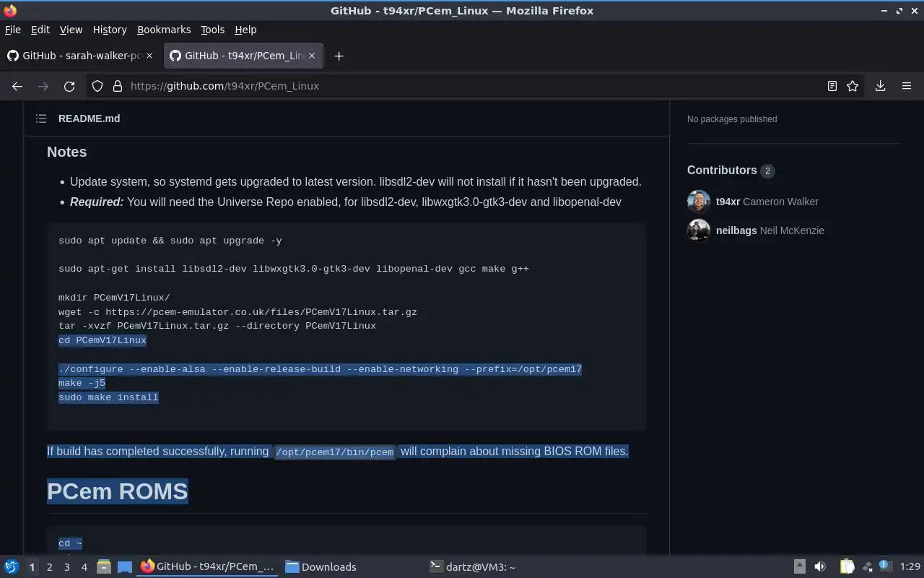Image resolution: width=924 pixels, height=578 pixels.
Task: Open clipboard manager tray icon
Action: [847, 567]
